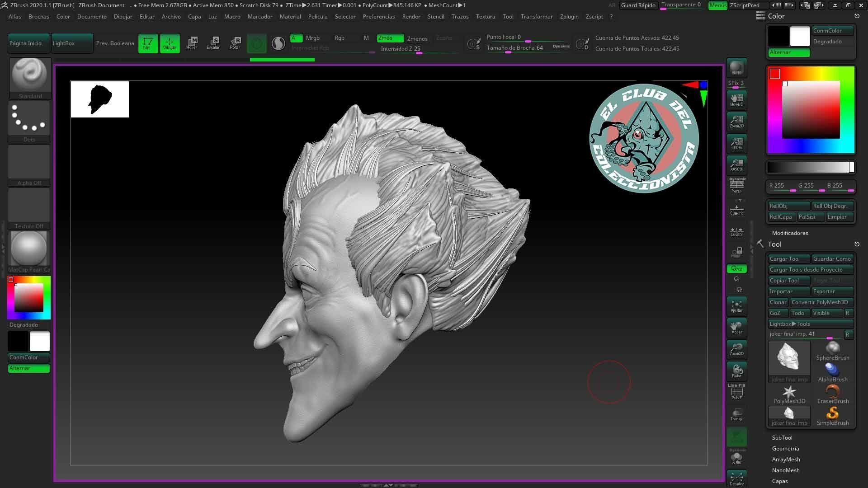Screen dimensions: 868x488
Task: Open the Texture Off selector
Action: (x=29, y=208)
